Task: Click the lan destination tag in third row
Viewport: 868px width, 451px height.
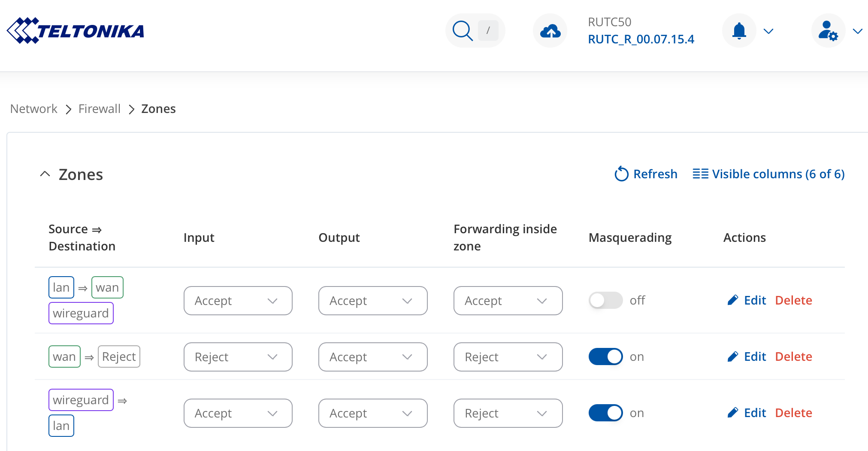Action: pos(61,426)
